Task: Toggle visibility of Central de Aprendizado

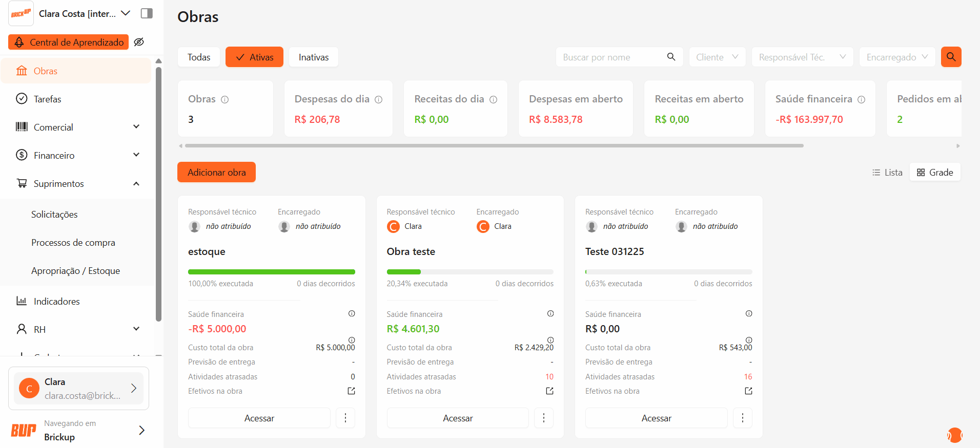Action: pos(139,42)
